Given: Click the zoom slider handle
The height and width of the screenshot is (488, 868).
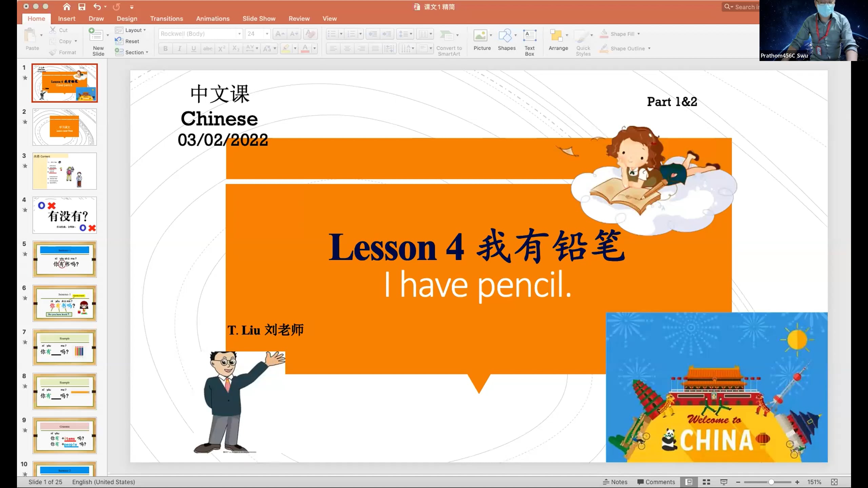Looking at the screenshot, I should pos(771,482).
